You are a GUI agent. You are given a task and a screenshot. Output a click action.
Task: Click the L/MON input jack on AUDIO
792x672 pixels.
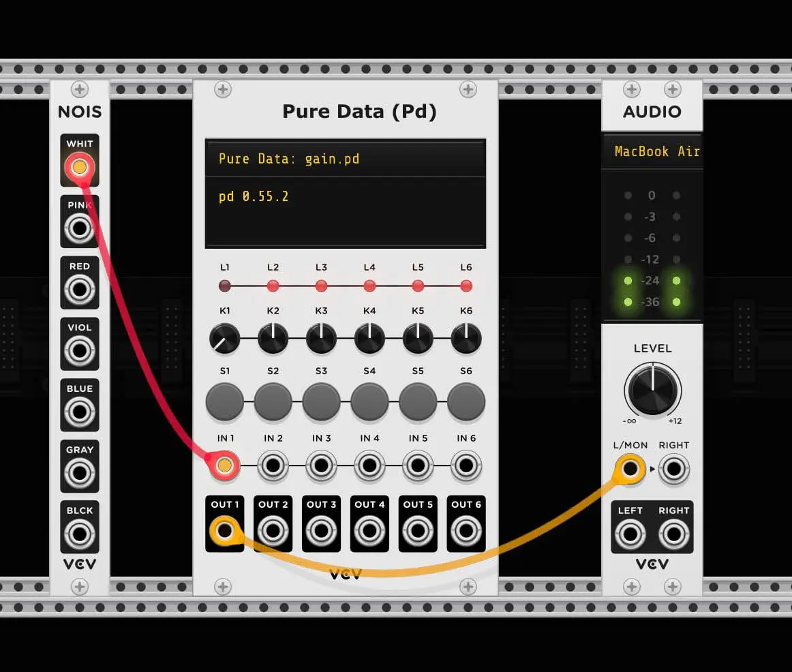pos(630,469)
